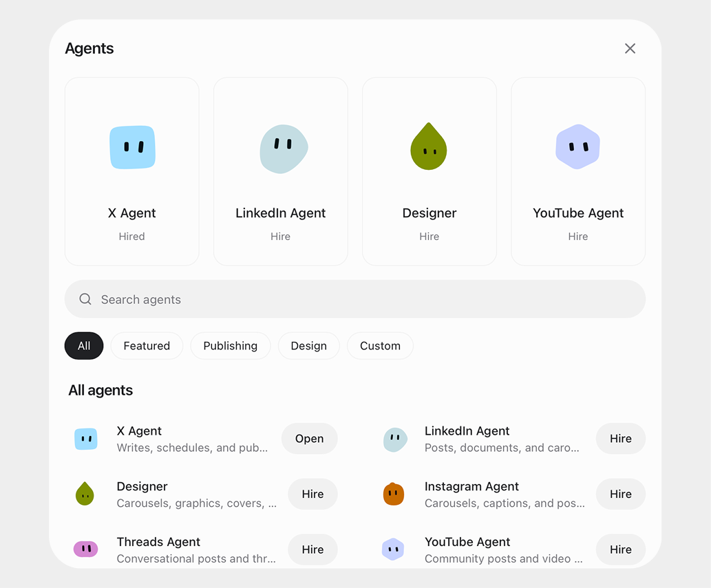Click the X Agent name in the list
This screenshot has width=711, height=588.
click(x=139, y=431)
